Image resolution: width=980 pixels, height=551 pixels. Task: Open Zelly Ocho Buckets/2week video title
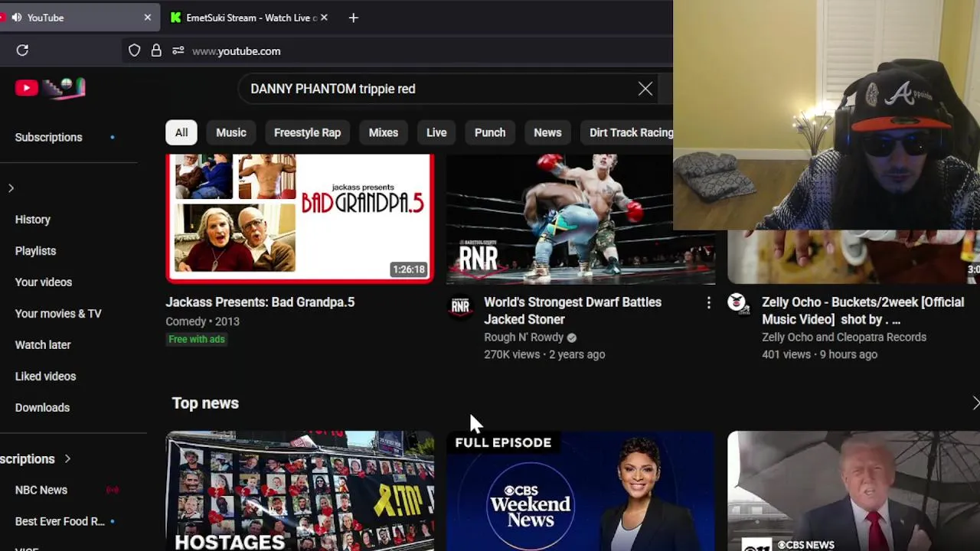(x=863, y=311)
